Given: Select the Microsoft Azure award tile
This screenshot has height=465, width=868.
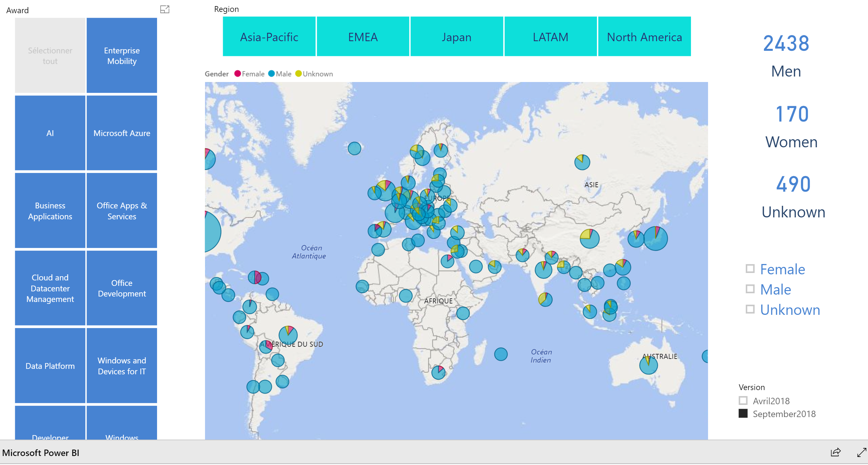Looking at the screenshot, I should [x=122, y=133].
